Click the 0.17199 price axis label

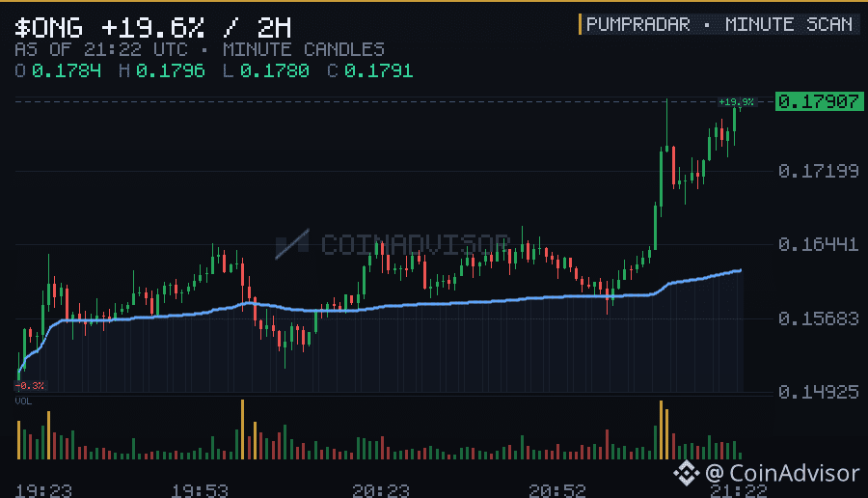tap(819, 171)
